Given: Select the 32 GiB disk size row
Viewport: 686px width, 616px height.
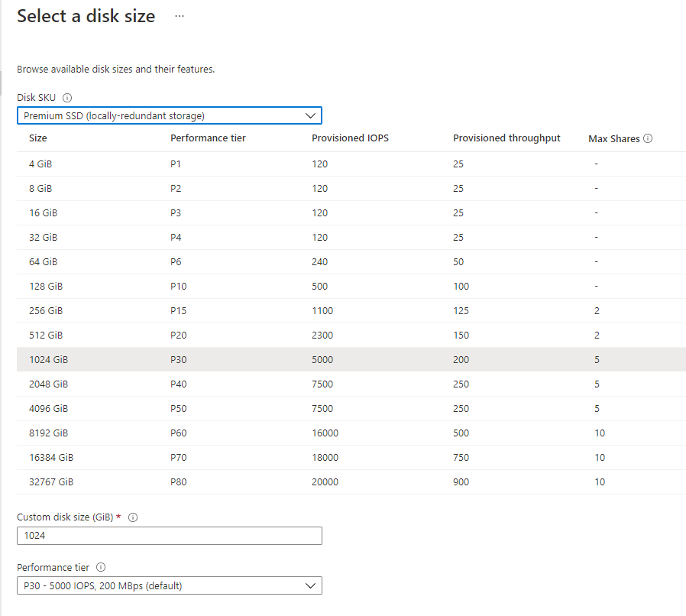Looking at the screenshot, I should [x=351, y=238].
